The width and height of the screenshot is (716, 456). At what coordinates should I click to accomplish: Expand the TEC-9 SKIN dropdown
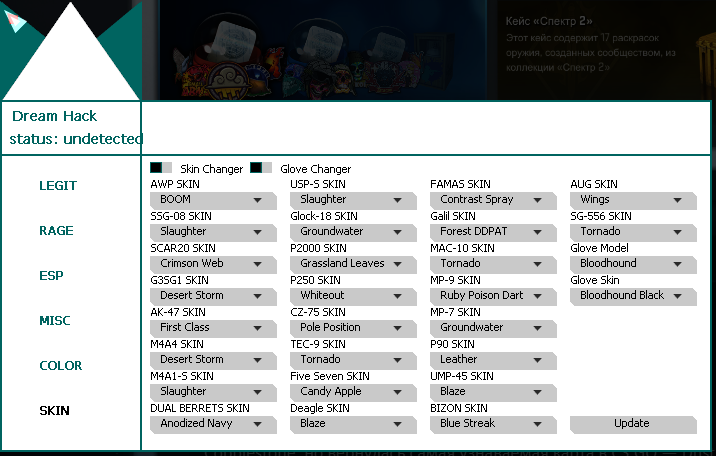pos(353,361)
